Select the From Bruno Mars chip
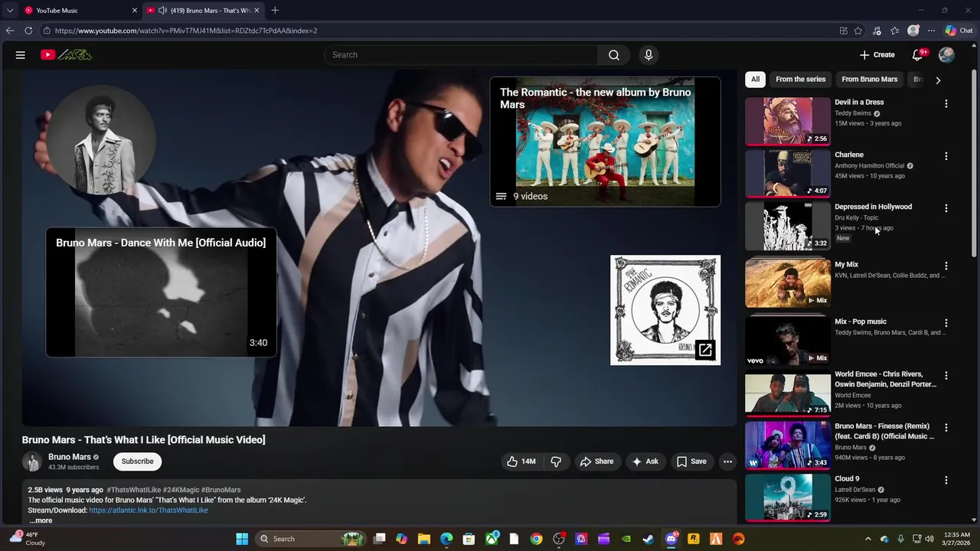The width and height of the screenshot is (980, 551). pos(869,79)
